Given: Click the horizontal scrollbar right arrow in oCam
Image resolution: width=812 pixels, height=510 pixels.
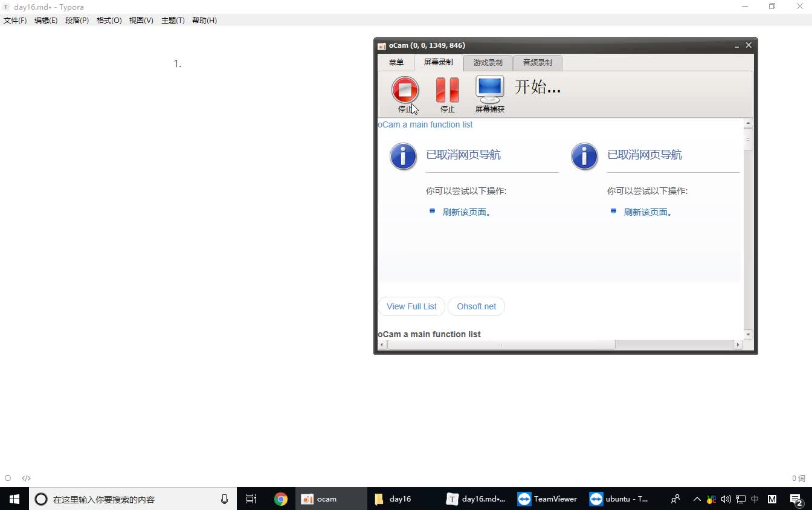Looking at the screenshot, I should coord(737,344).
